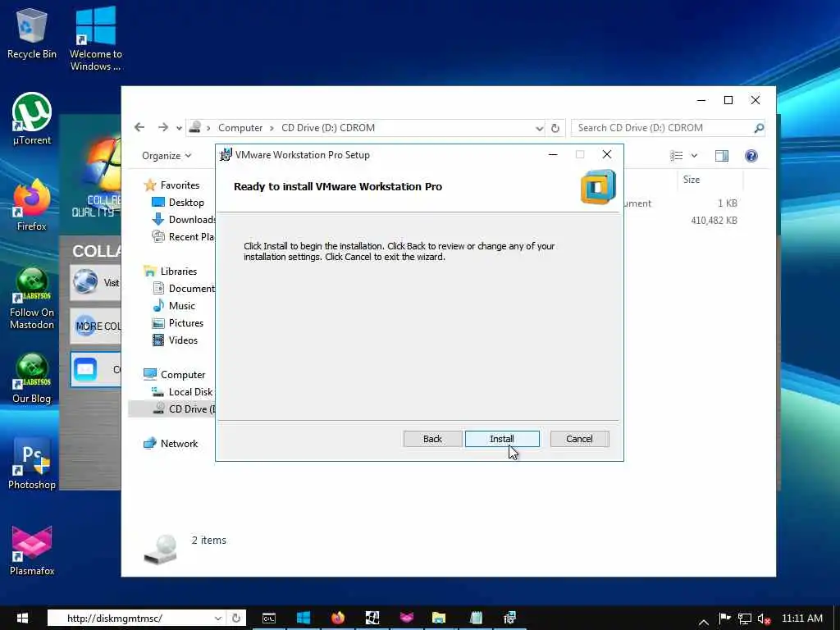Click the 1 KB file size entry

(727, 203)
